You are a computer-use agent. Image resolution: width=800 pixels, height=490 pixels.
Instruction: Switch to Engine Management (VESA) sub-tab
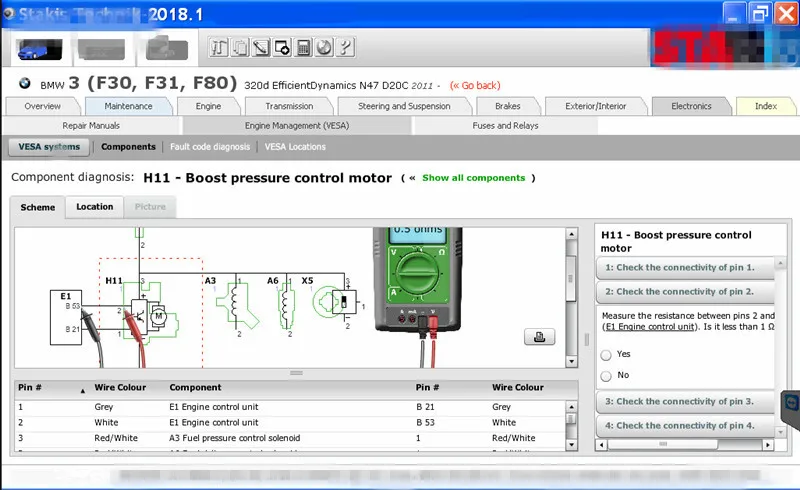coord(297,126)
